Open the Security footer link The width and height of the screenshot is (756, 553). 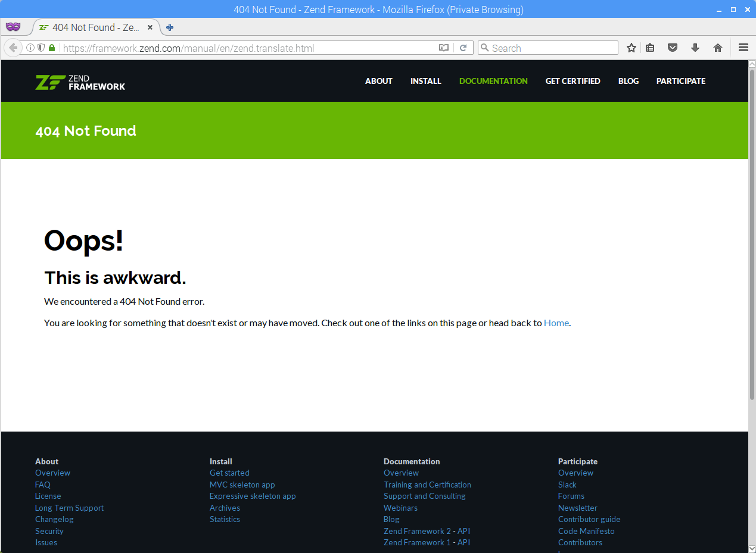pos(49,531)
